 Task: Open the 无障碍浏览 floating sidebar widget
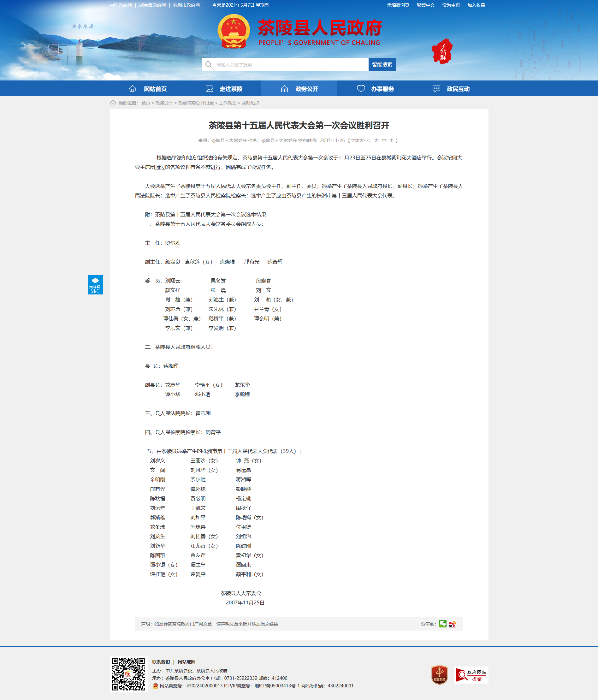pos(95,284)
